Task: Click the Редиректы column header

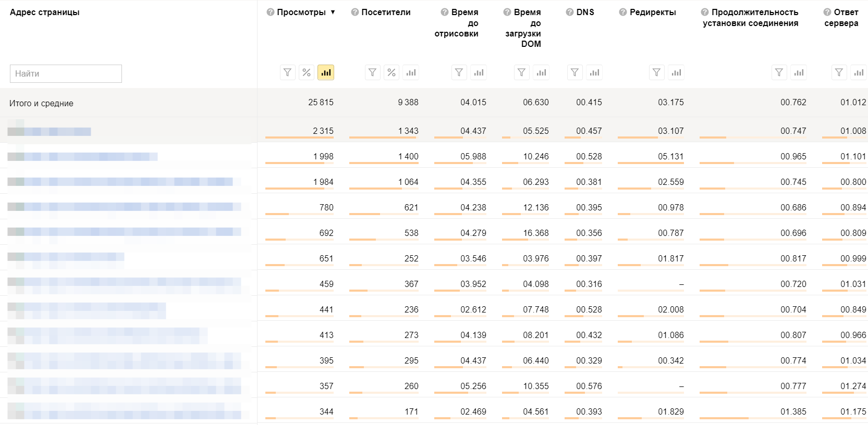Action: coord(653,12)
